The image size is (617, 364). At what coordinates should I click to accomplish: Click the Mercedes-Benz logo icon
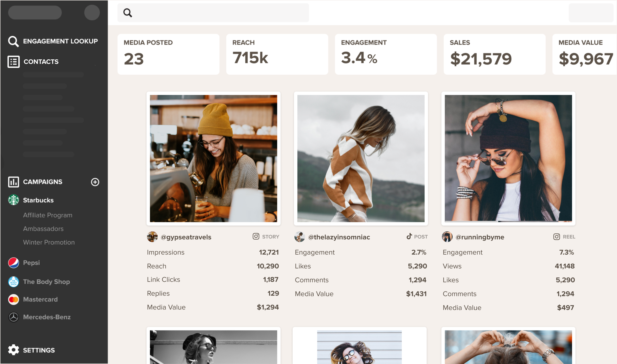pyautogui.click(x=13, y=317)
